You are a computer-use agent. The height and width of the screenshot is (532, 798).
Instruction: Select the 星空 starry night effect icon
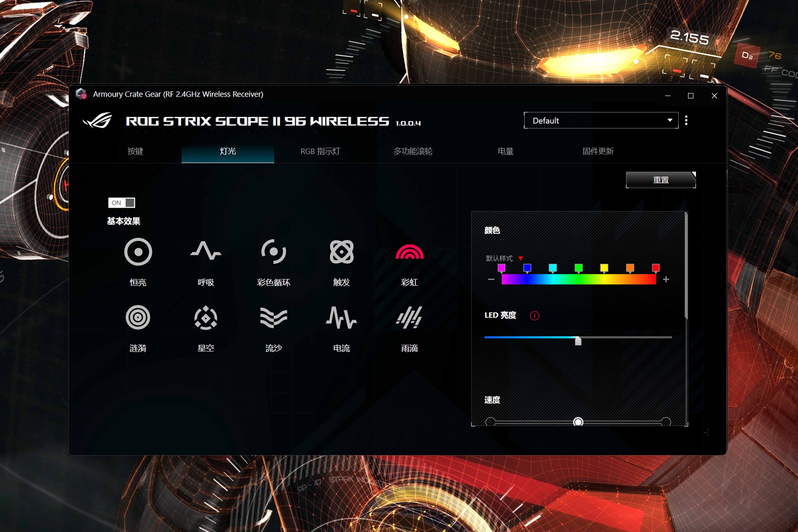[206, 317]
